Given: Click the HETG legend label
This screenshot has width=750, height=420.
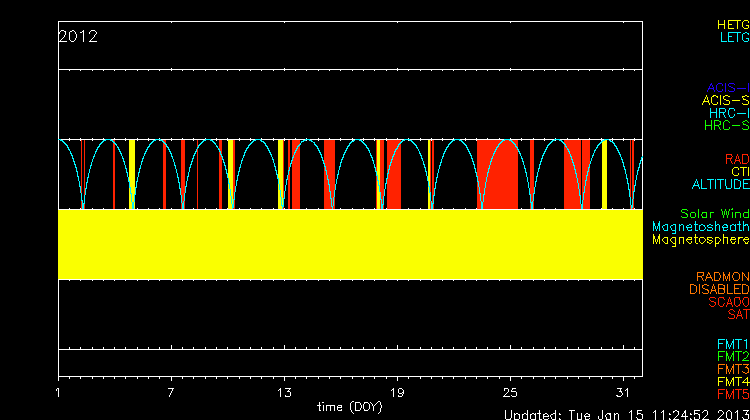Looking at the screenshot, I should coord(732,24).
